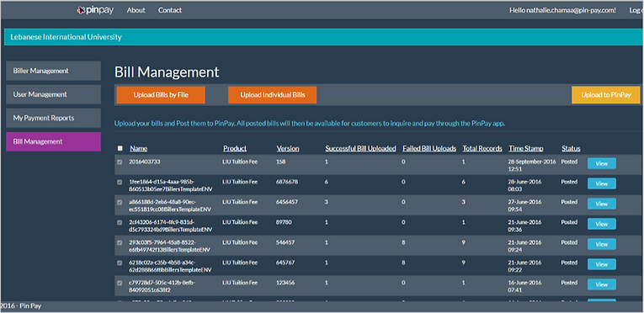View the bill with version 645767
Viewport: 644px width, 313px height.
tap(602, 264)
